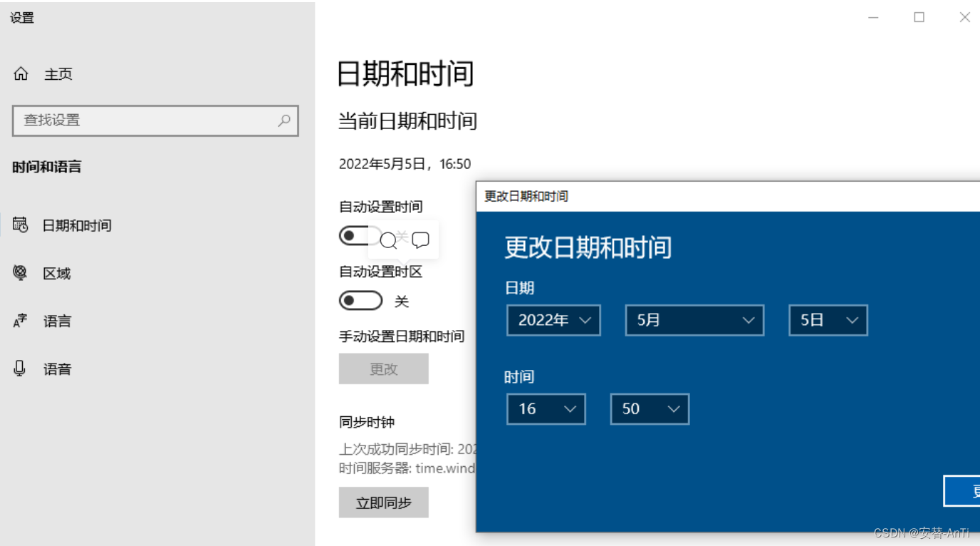Click the 更改日期和时间 dialog title bar
980x546 pixels.
click(x=728, y=196)
